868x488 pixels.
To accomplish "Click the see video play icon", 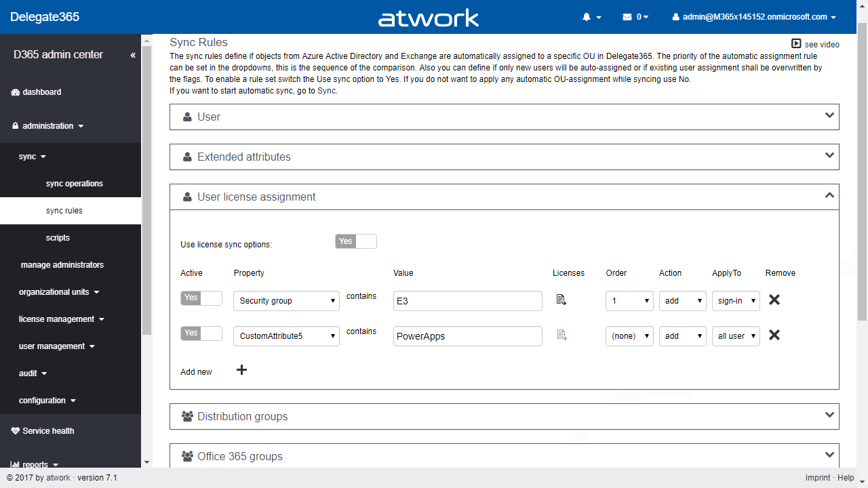I will pyautogui.click(x=796, y=44).
